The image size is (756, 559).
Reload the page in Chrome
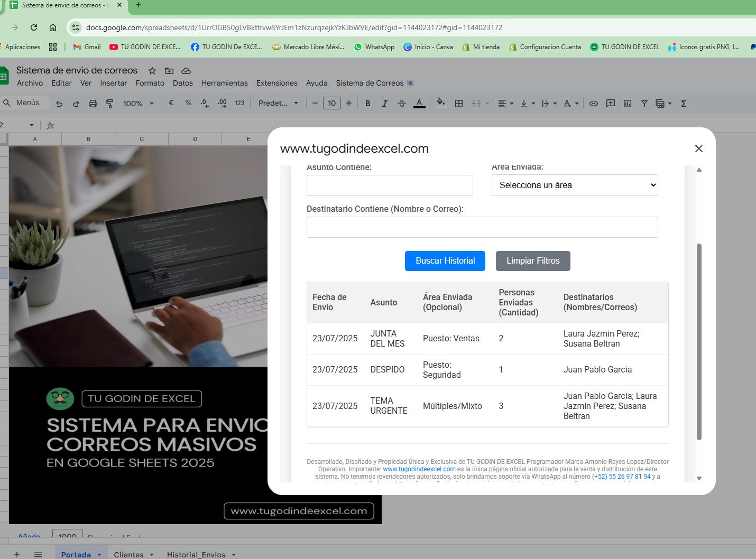[x=34, y=27]
